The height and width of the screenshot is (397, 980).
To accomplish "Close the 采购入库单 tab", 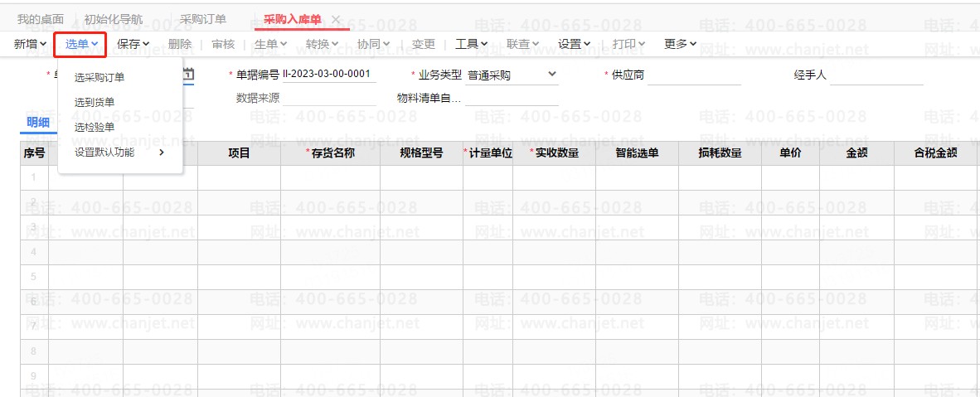I will (336, 19).
